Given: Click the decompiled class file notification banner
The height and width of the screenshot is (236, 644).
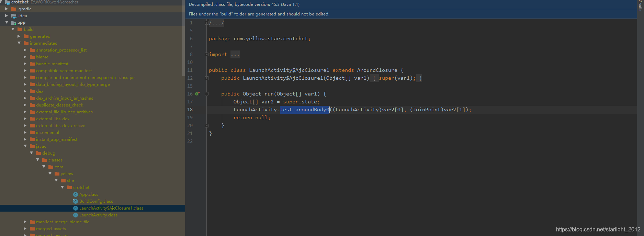Looking at the screenshot, I should click(x=411, y=4).
